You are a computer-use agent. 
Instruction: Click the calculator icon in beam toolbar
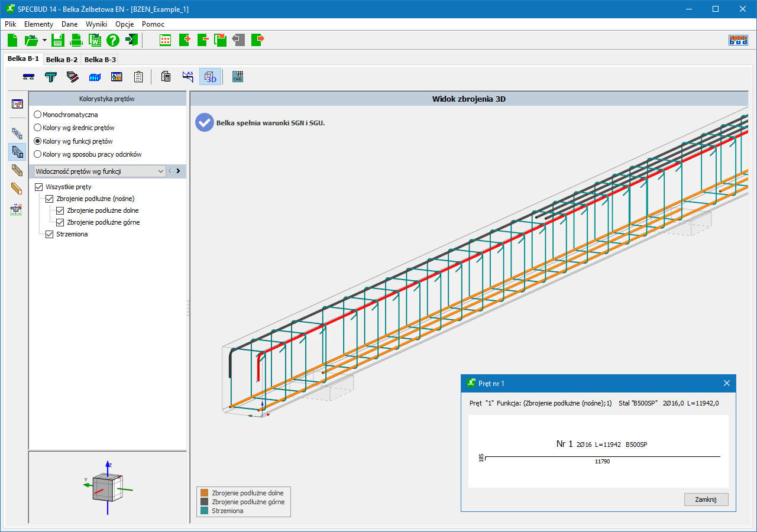[x=166, y=77]
